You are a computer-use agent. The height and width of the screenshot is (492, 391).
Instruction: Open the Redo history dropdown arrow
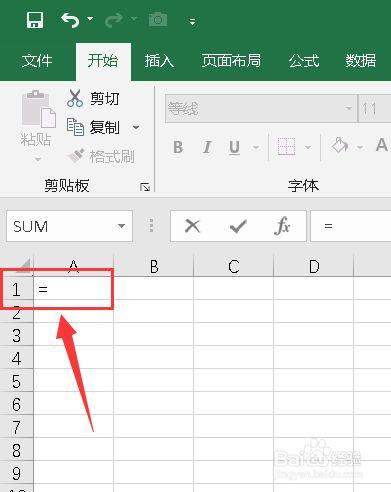[x=134, y=19]
